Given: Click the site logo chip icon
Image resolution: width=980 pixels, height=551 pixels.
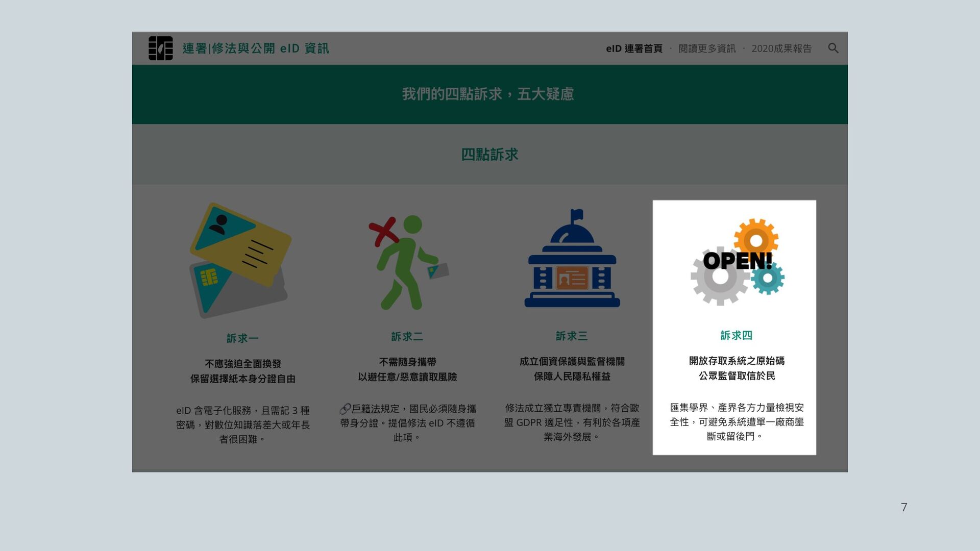Looking at the screenshot, I should [x=160, y=48].
